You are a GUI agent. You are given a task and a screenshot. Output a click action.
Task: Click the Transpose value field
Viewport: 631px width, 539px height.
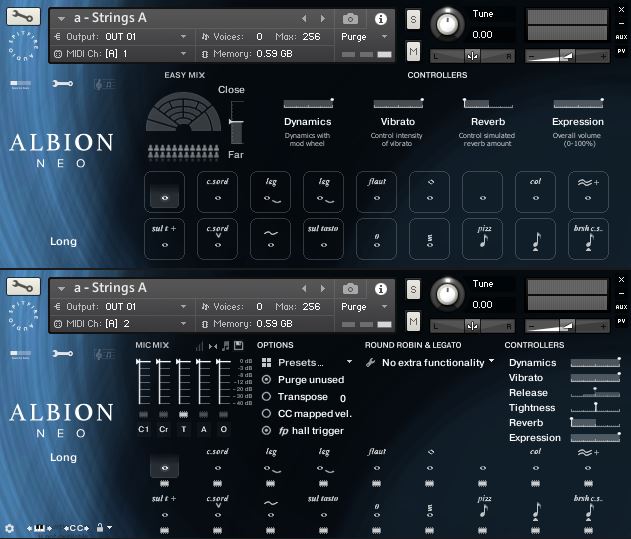[343, 398]
